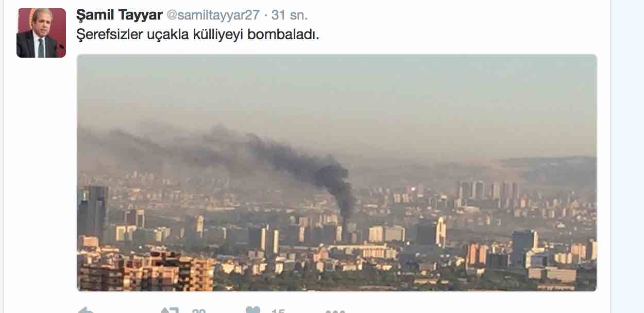Click the retweet count number
This screenshot has width=644, height=313.
coord(199,310)
